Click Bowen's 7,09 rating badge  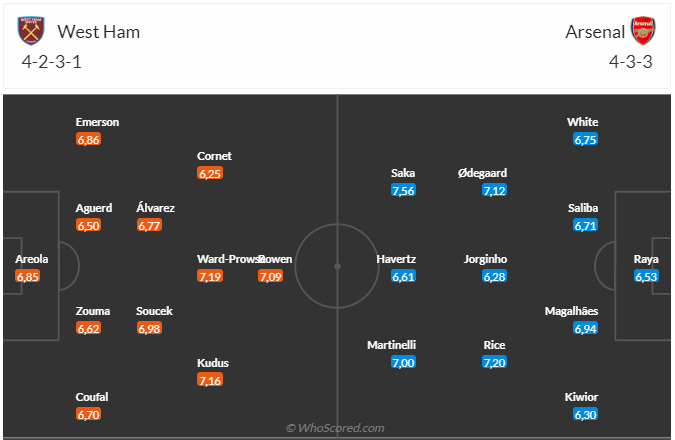270,276
